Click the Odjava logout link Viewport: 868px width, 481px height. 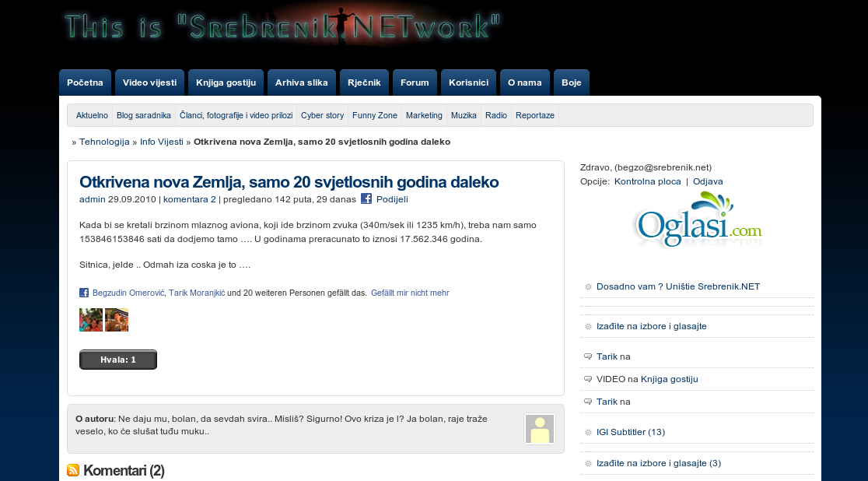pyautogui.click(x=708, y=181)
